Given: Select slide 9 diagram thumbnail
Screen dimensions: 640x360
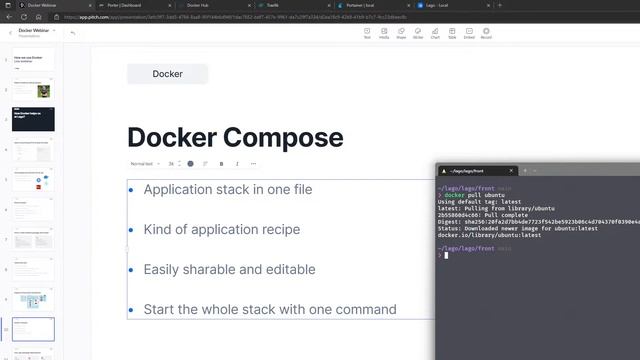Looking at the screenshot, I should 33,299.
